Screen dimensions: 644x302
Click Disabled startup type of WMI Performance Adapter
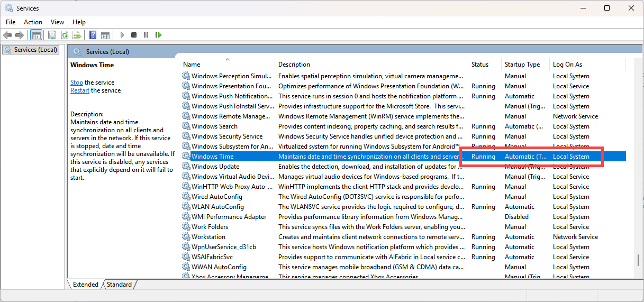coord(516,217)
